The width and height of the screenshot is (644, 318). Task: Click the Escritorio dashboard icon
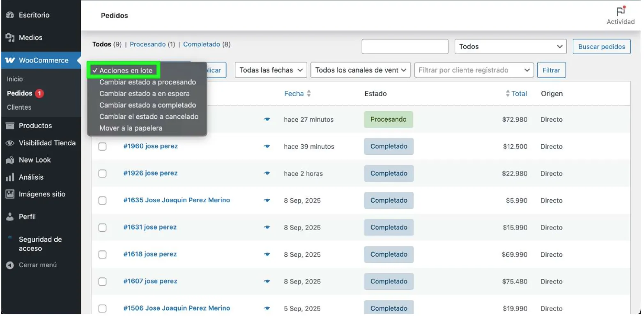(x=10, y=15)
